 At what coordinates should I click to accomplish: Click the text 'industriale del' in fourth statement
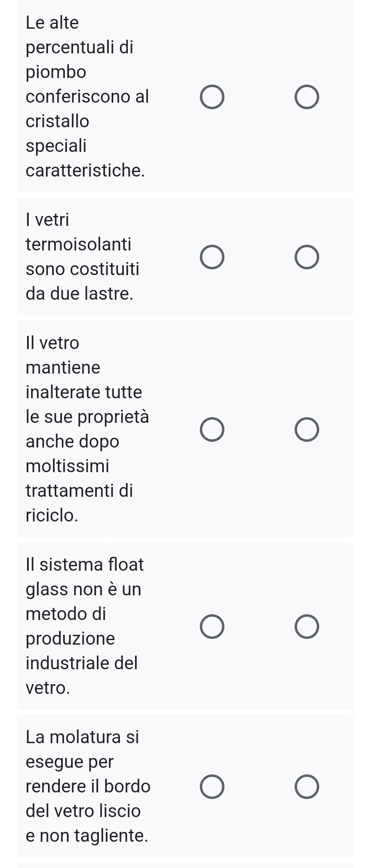point(82,664)
